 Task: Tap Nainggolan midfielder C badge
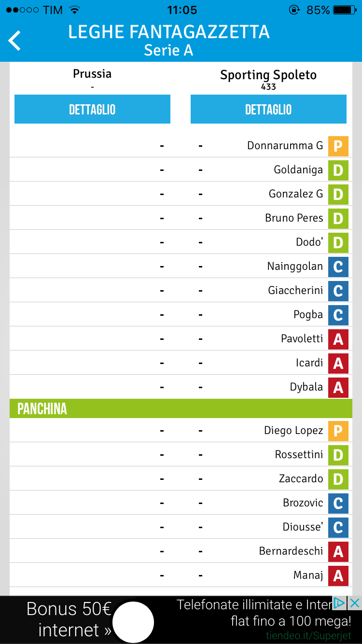tap(338, 266)
